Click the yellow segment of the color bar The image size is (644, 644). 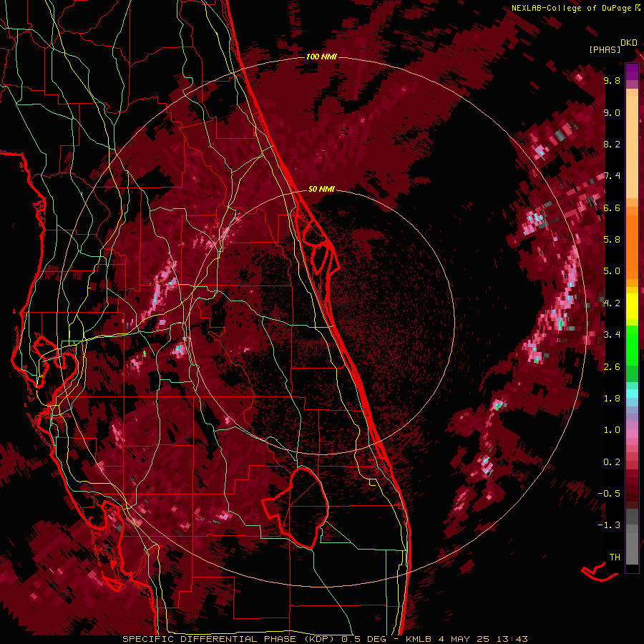(x=632, y=306)
